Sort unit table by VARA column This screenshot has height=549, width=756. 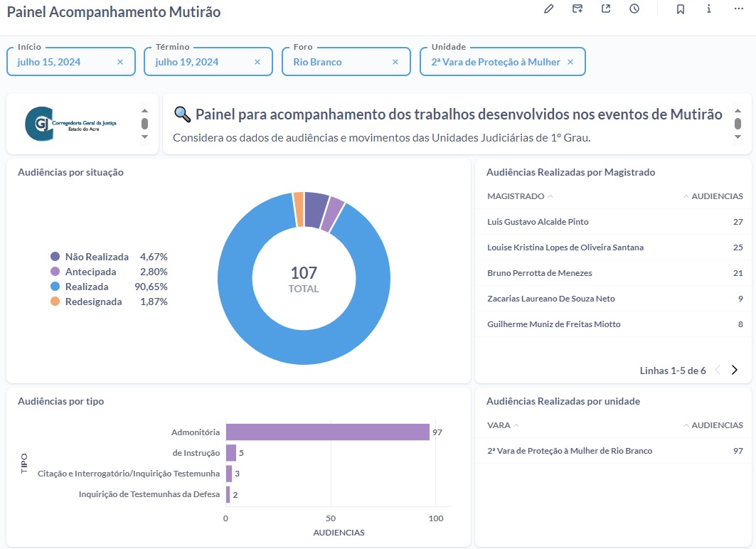click(499, 425)
